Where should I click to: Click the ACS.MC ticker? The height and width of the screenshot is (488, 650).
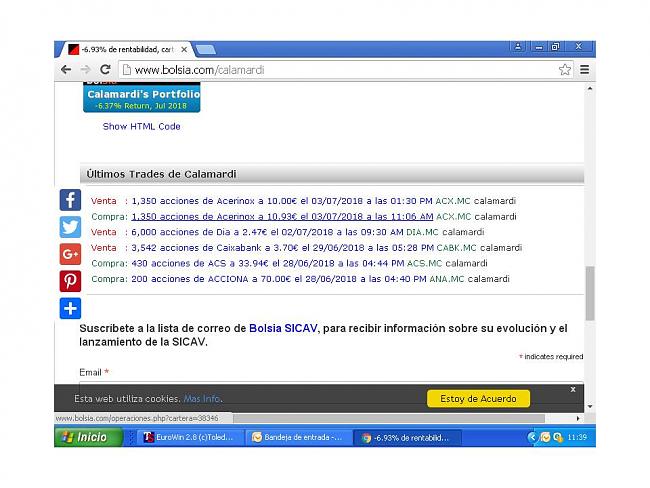coord(424,263)
